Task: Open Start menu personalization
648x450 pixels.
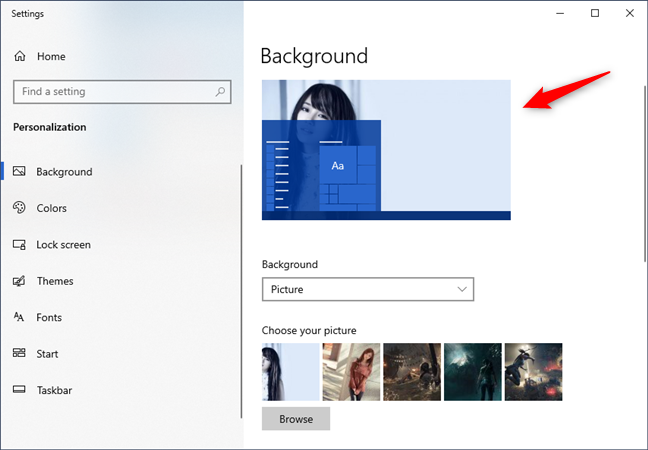Action: pos(47,354)
